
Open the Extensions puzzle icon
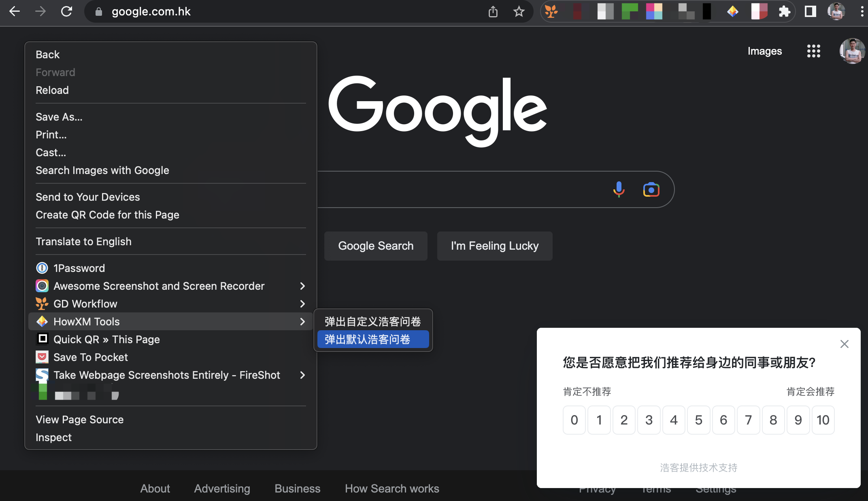784,11
